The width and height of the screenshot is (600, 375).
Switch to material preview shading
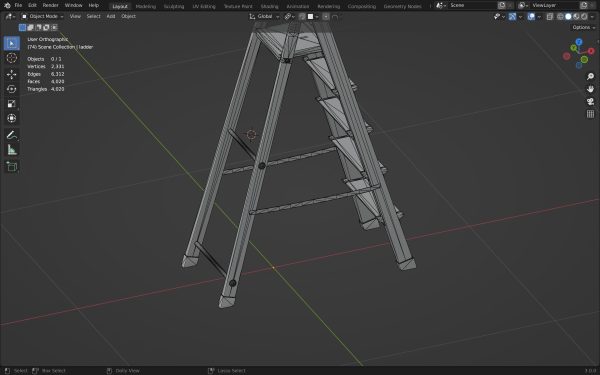[576, 16]
